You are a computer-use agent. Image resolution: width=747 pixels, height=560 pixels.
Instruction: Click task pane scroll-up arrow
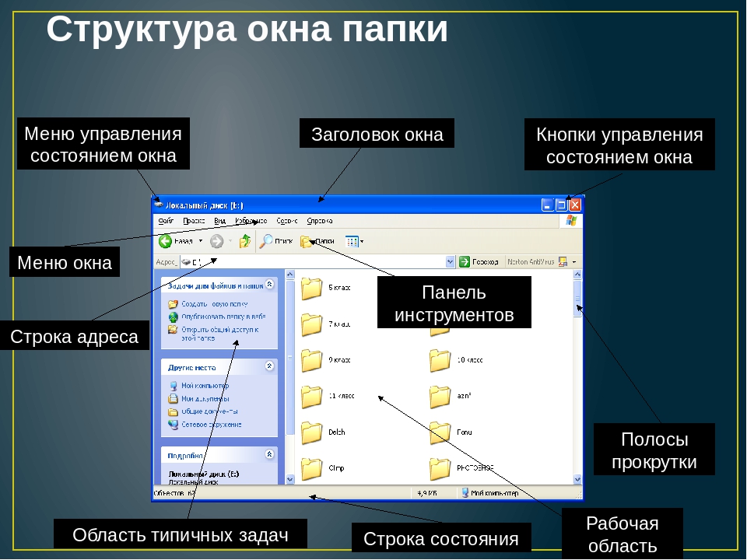[290, 275]
